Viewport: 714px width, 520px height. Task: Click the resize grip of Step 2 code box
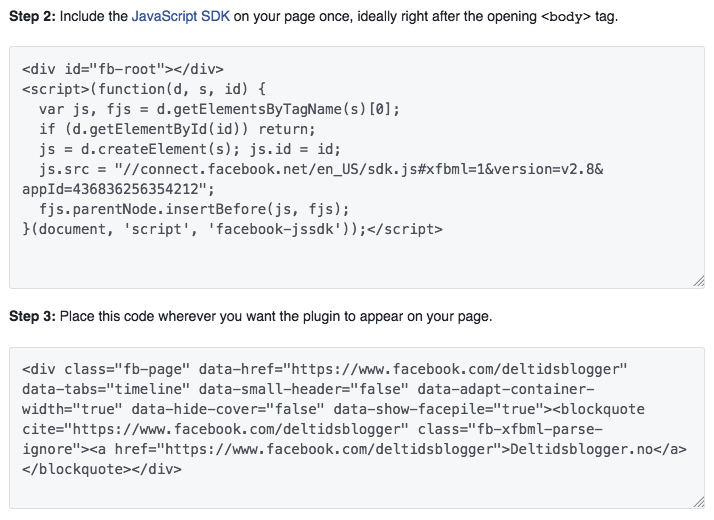click(699, 282)
